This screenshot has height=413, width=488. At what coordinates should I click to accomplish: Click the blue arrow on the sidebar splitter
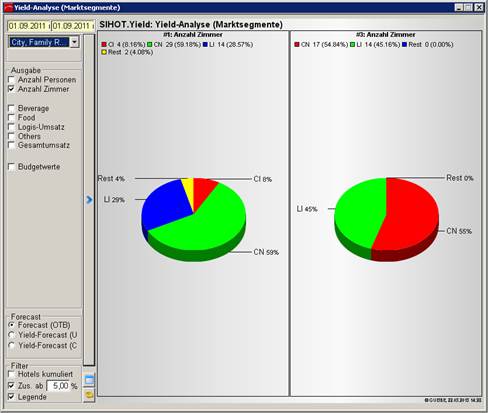click(89, 199)
